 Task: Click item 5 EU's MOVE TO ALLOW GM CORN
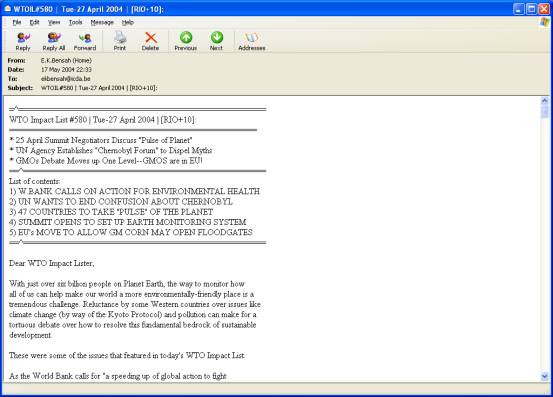coord(131,232)
